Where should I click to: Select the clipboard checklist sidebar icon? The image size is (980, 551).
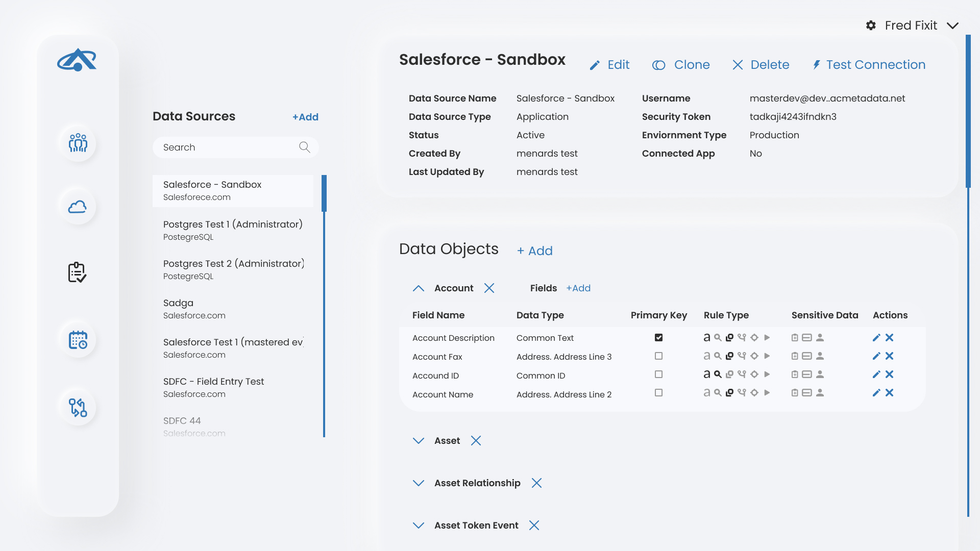77,272
